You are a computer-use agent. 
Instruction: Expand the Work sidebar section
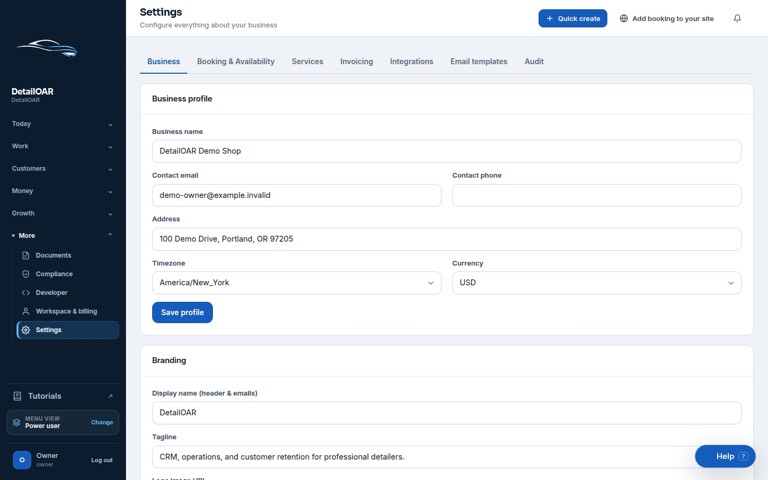(x=62, y=146)
